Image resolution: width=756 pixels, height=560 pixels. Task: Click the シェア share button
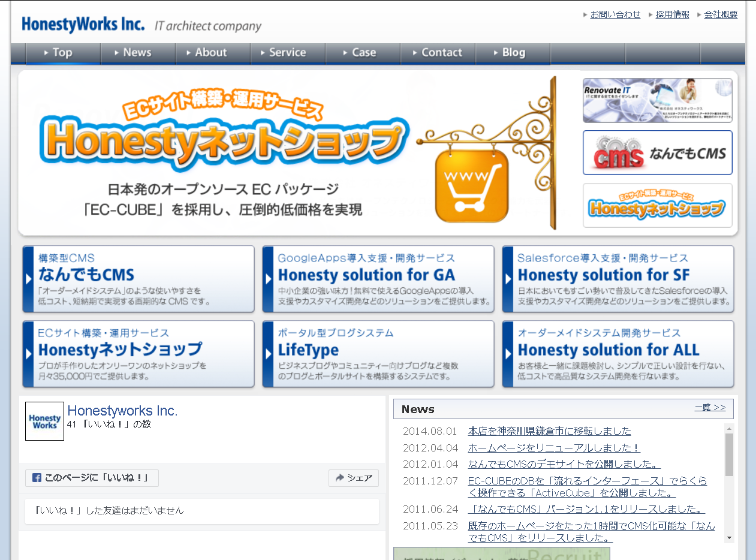[354, 478]
